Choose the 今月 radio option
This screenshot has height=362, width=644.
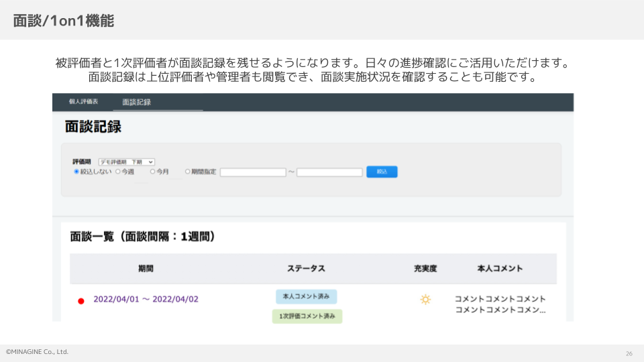(x=152, y=172)
